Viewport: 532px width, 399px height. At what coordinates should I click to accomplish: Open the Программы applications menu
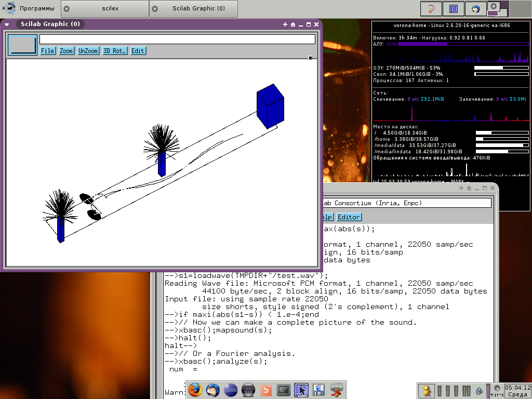pyautogui.click(x=36, y=9)
